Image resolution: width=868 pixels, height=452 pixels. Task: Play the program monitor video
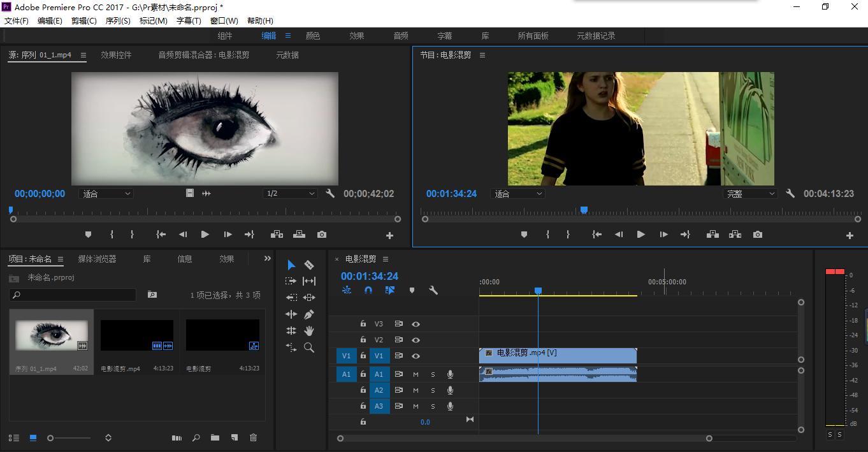640,235
